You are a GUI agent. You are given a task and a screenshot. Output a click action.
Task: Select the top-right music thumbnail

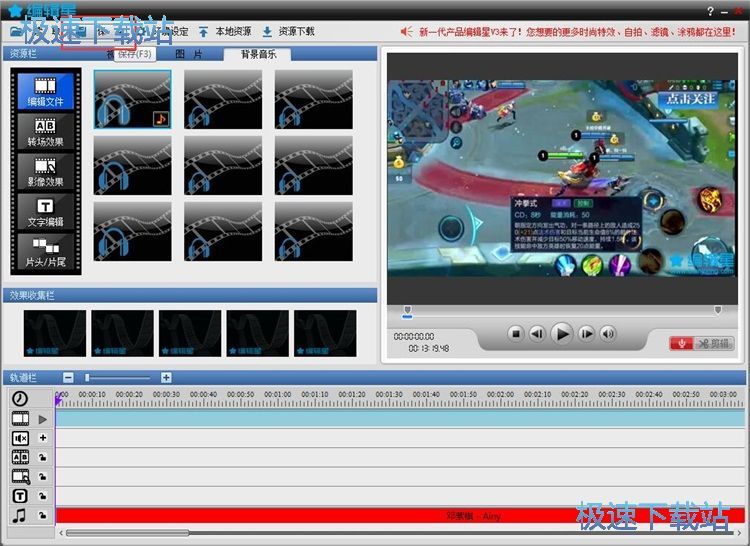(x=314, y=99)
